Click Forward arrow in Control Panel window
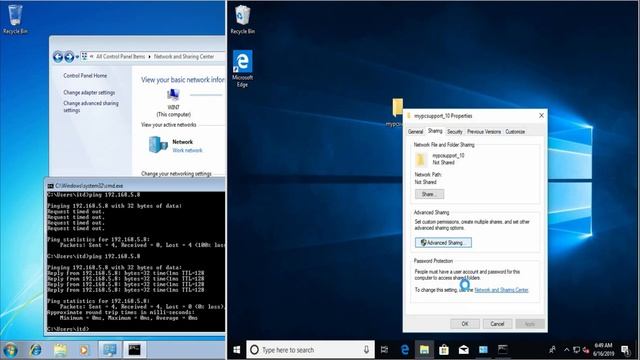 (69, 57)
